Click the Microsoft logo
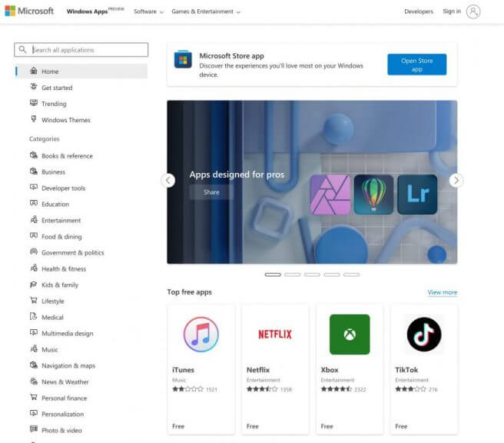The height and width of the screenshot is (443, 504). tap(29, 11)
